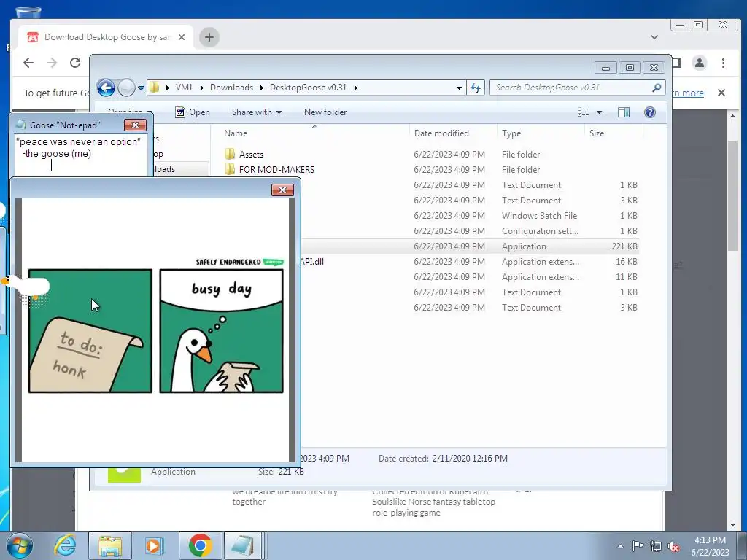
Task: Click the Chrome back arrow
Action: tap(28, 63)
